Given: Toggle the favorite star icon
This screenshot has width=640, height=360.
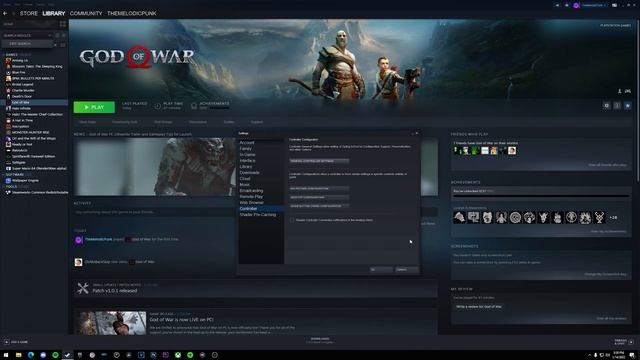Looking at the screenshot, I should 628,106.
